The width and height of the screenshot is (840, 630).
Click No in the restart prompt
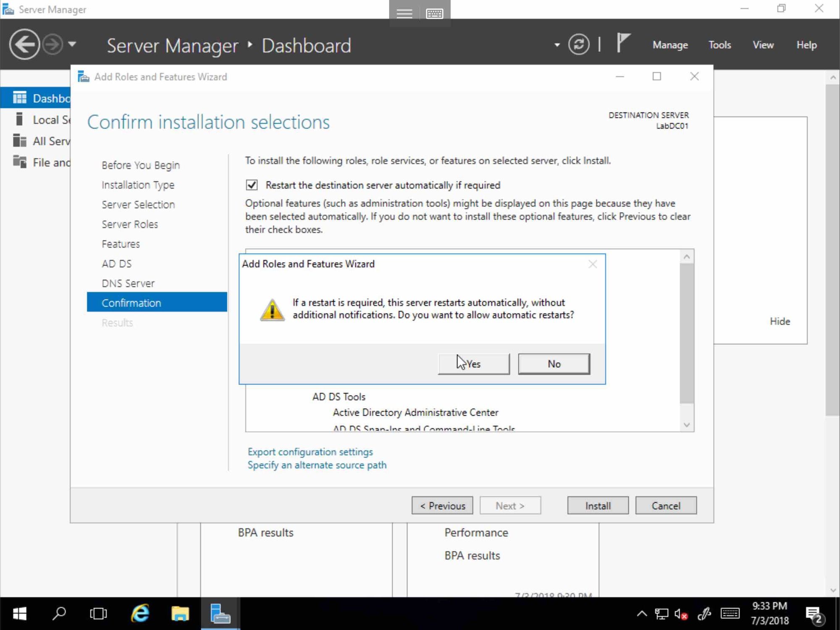554,364
